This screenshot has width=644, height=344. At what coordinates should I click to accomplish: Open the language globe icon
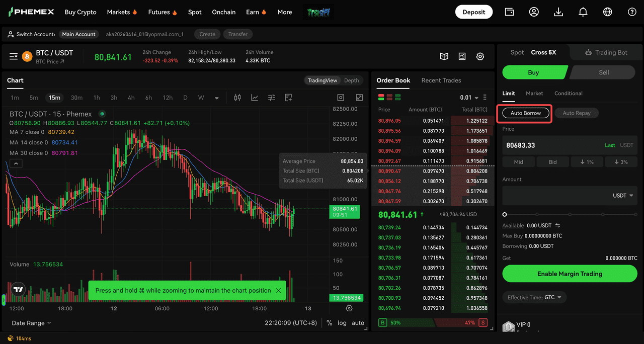coord(608,12)
